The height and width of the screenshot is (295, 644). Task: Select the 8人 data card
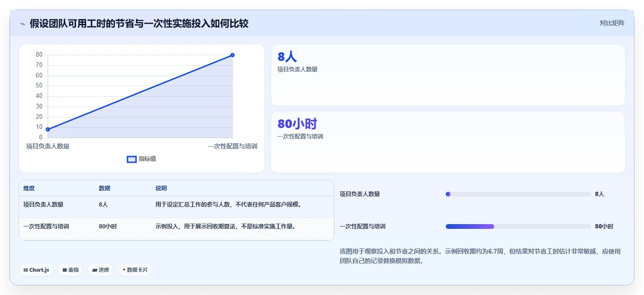point(448,75)
